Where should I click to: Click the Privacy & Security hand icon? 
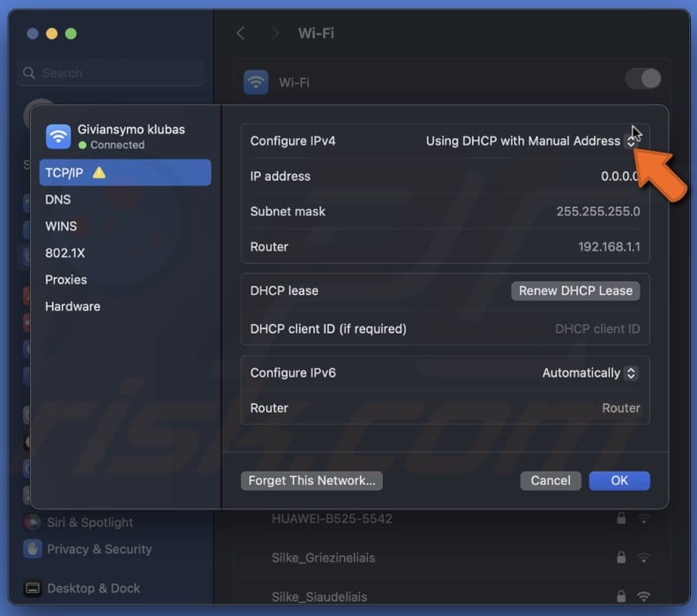[x=32, y=549]
